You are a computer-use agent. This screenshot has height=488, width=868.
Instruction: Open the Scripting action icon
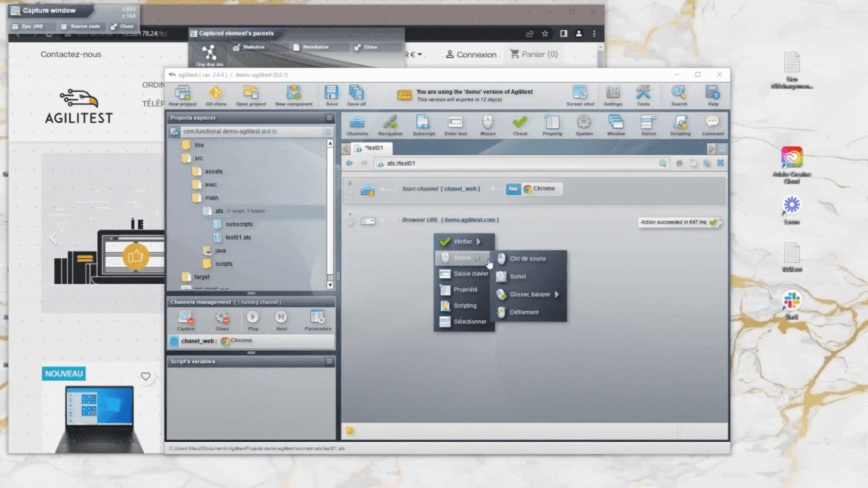680,125
